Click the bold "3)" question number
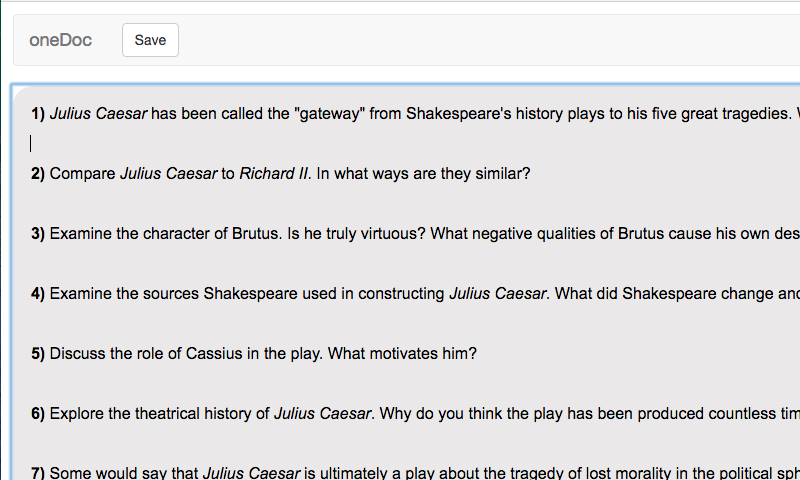The image size is (800, 480). [x=38, y=234]
